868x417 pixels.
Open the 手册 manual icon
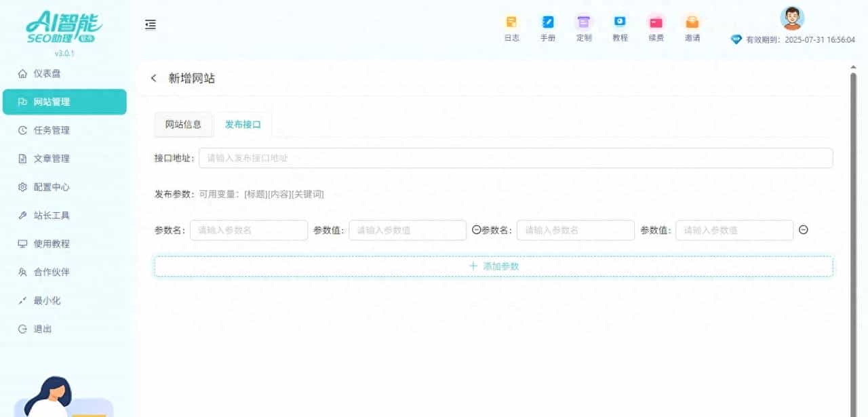548,27
